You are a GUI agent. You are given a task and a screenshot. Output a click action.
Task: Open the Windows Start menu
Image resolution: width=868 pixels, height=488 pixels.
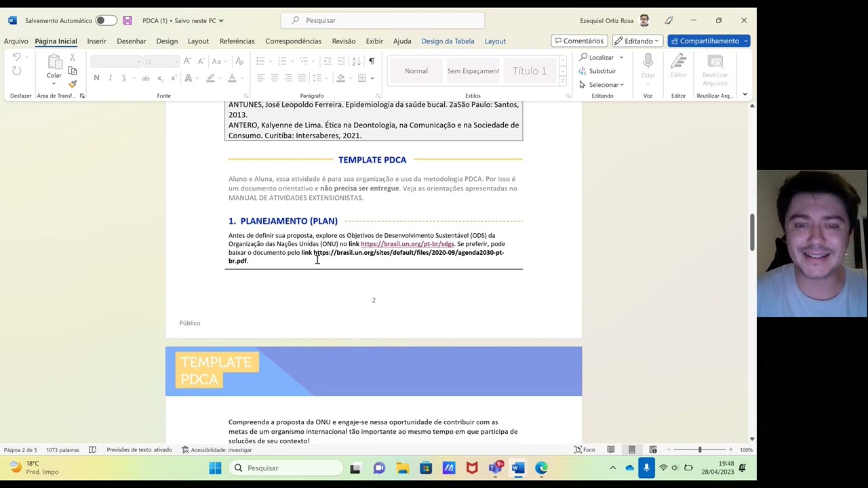tap(215, 468)
